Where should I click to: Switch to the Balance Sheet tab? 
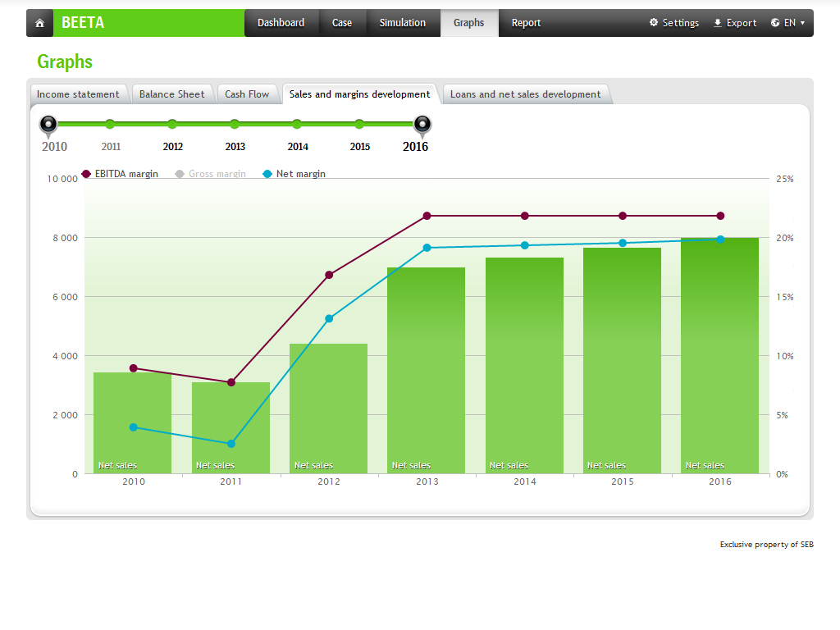point(171,94)
